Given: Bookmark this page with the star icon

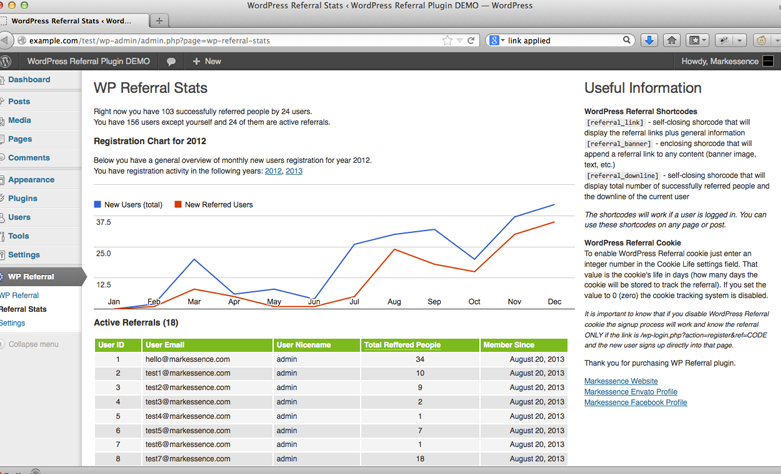Looking at the screenshot, I should pyautogui.click(x=447, y=41).
